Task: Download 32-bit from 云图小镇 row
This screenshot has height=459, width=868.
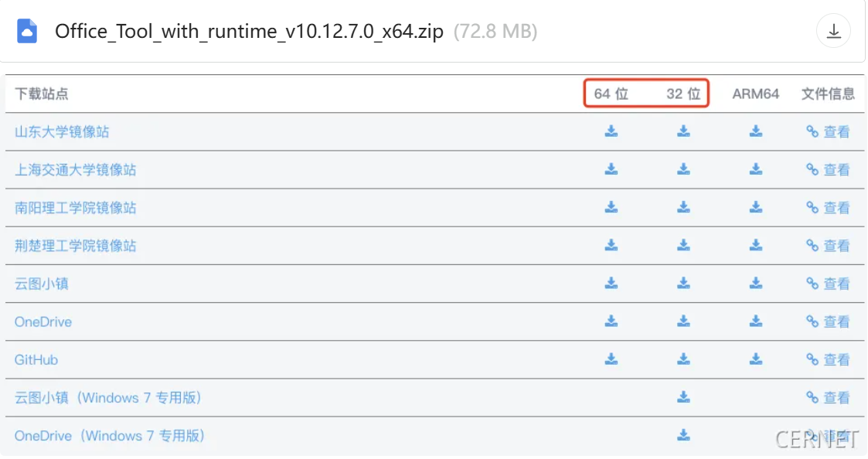Action: (x=683, y=283)
